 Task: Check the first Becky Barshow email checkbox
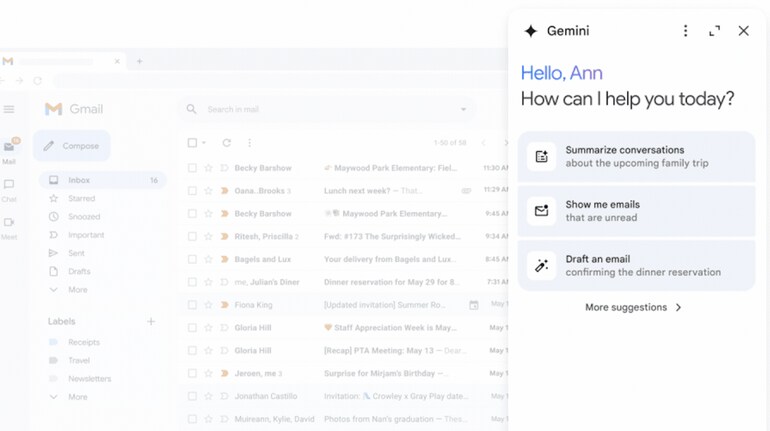point(193,168)
